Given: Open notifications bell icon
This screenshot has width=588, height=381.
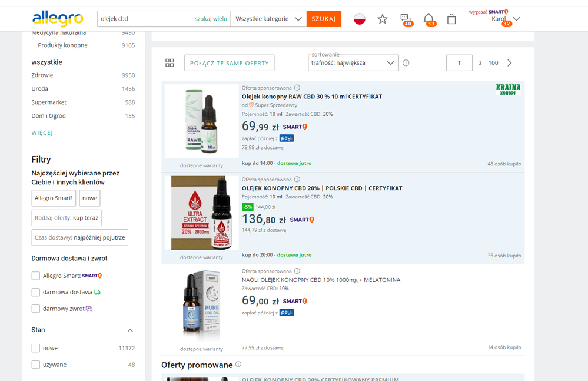Looking at the screenshot, I should click(x=429, y=19).
